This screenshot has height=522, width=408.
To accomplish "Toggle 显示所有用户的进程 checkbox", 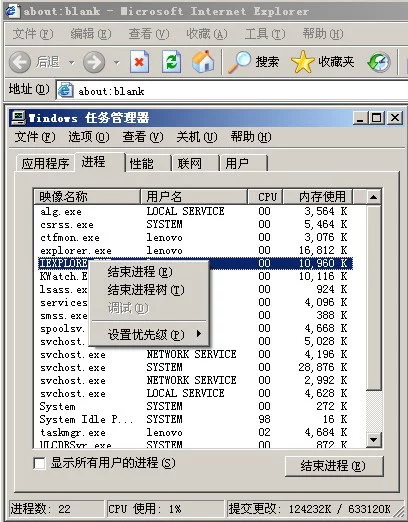I will pos(39,463).
